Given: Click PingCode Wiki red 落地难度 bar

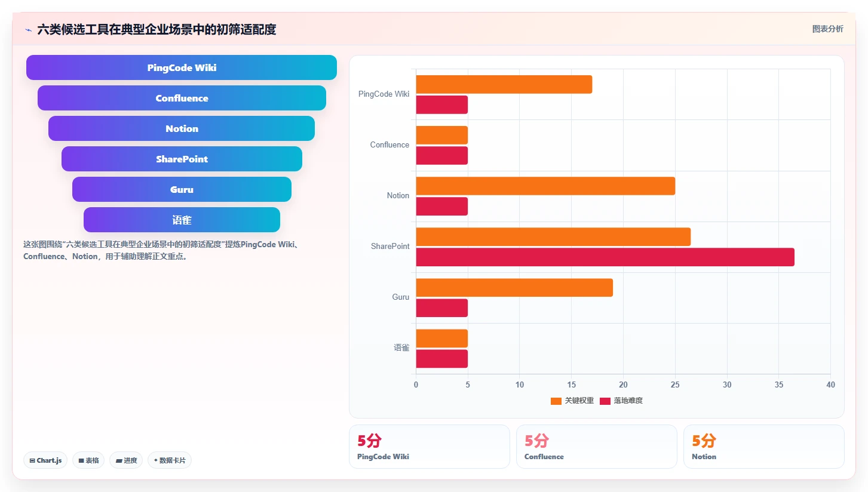Looking at the screenshot, I should pos(442,104).
